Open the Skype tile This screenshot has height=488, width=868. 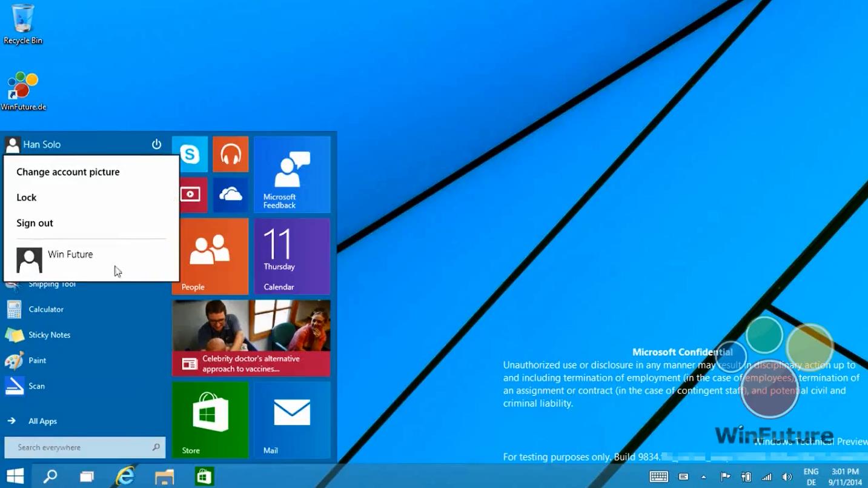190,154
